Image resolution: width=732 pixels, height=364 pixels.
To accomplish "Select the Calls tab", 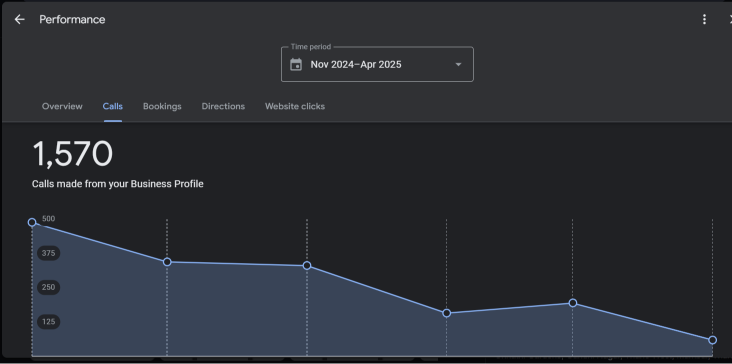I will pyautogui.click(x=113, y=106).
